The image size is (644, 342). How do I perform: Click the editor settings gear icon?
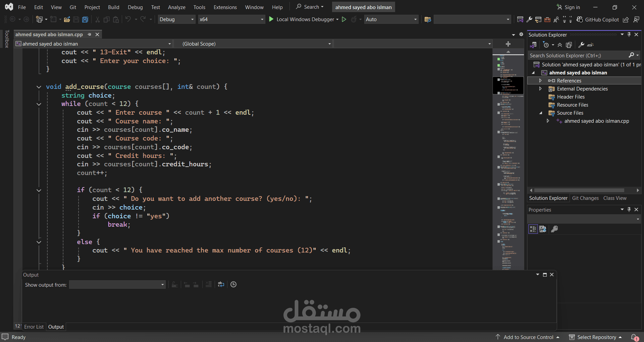coord(521,35)
